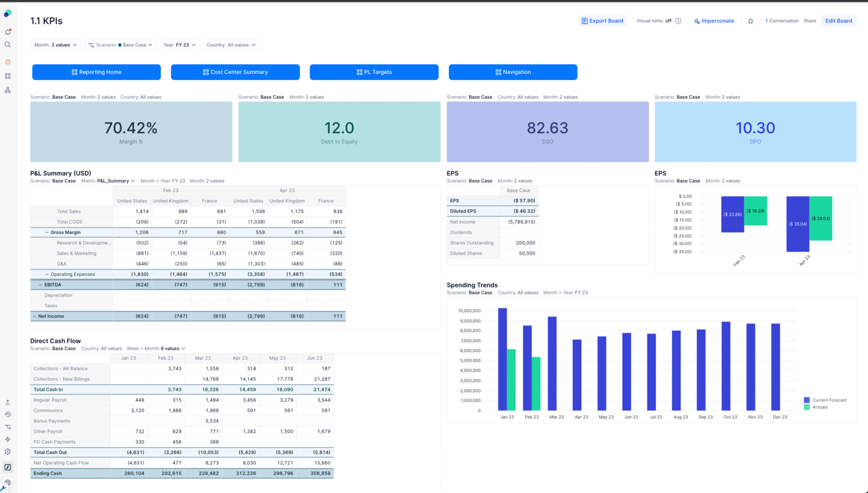Star this board as favorite
Screen dimensions: 868x493
[x=751, y=21]
